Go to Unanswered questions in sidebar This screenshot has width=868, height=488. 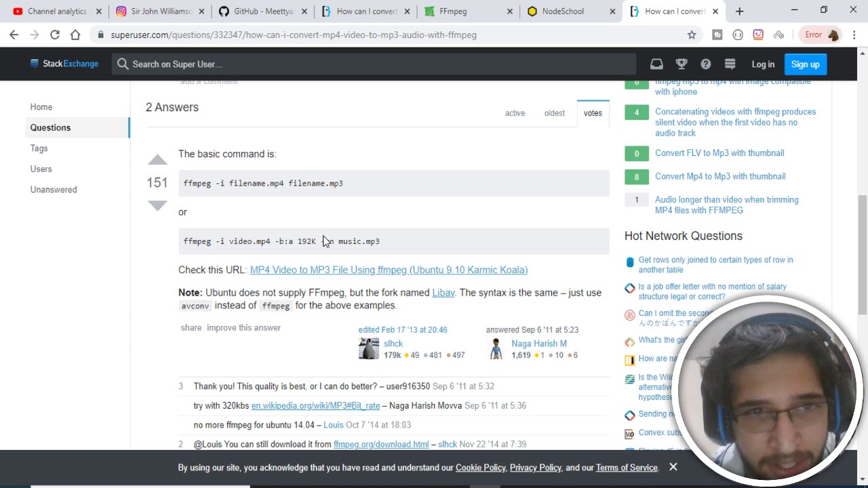[54, 190]
